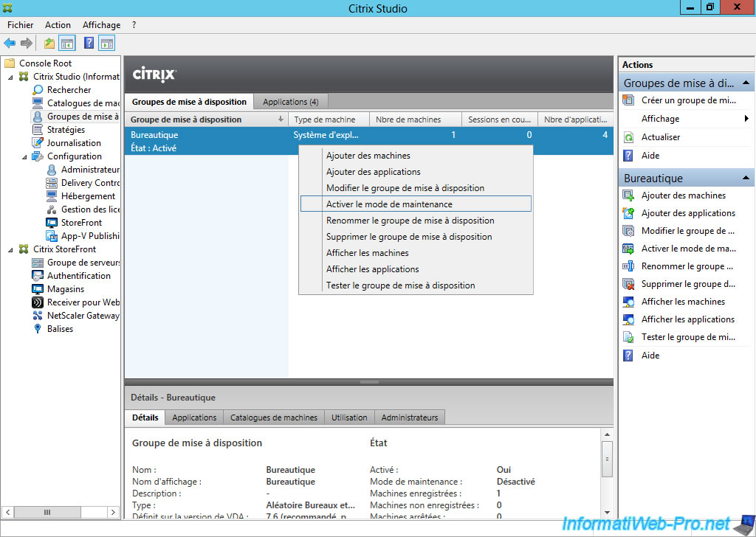Click the Delivery Controllers icon in tree
This screenshot has width=756, height=537.
point(52,183)
